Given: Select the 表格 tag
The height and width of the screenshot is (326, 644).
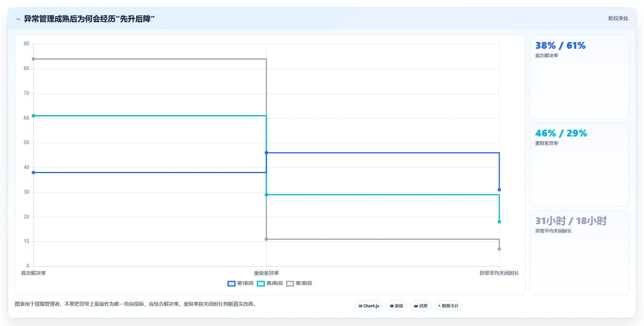Looking at the screenshot, I should pos(396,306).
